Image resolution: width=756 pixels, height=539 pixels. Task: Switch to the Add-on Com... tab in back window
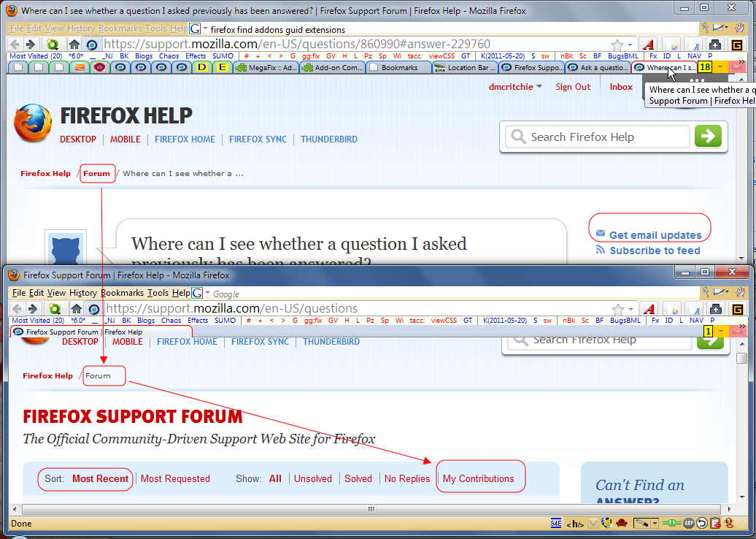pyautogui.click(x=332, y=67)
